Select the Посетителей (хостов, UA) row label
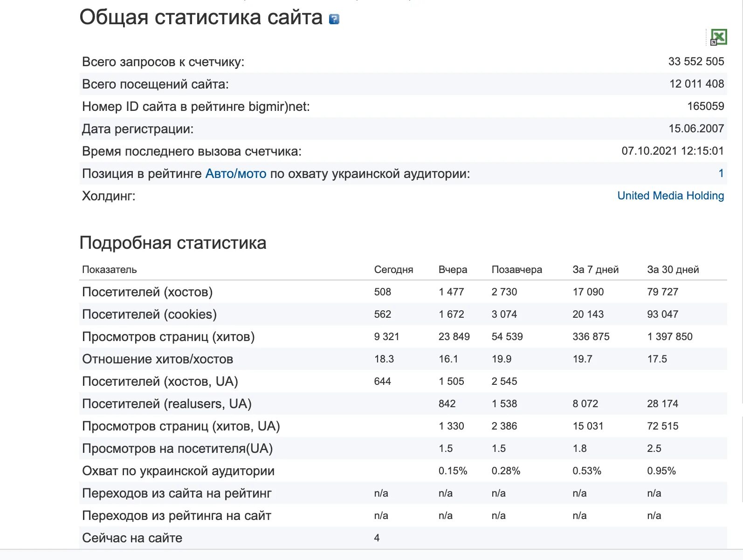The width and height of the screenshot is (743, 560). (160, 382)
